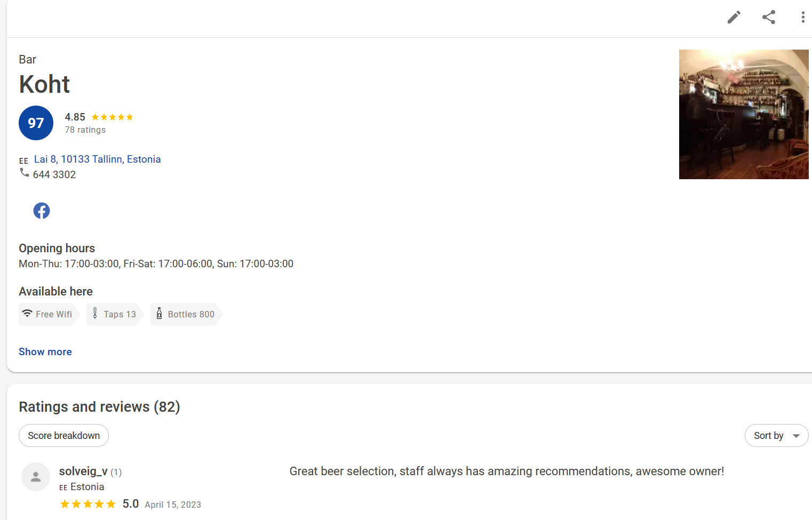The image size is (812, 520).
Task: Click the solveig_v username
Action: (83, 471)
